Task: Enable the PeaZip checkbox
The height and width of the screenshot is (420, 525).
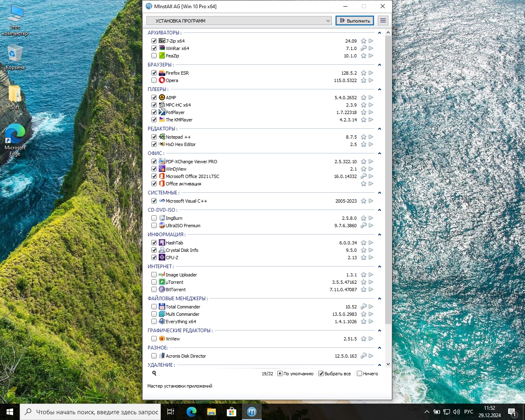Action: pyautogui.click(x=154, y=56)
